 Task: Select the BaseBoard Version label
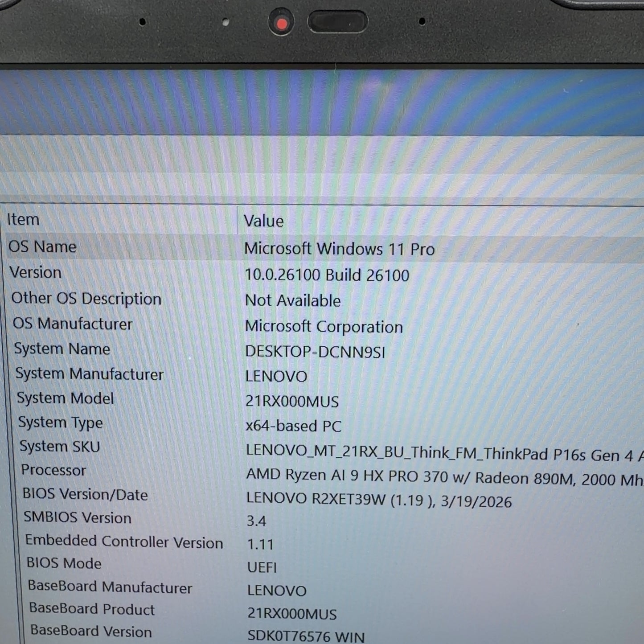tap(91, 631)
